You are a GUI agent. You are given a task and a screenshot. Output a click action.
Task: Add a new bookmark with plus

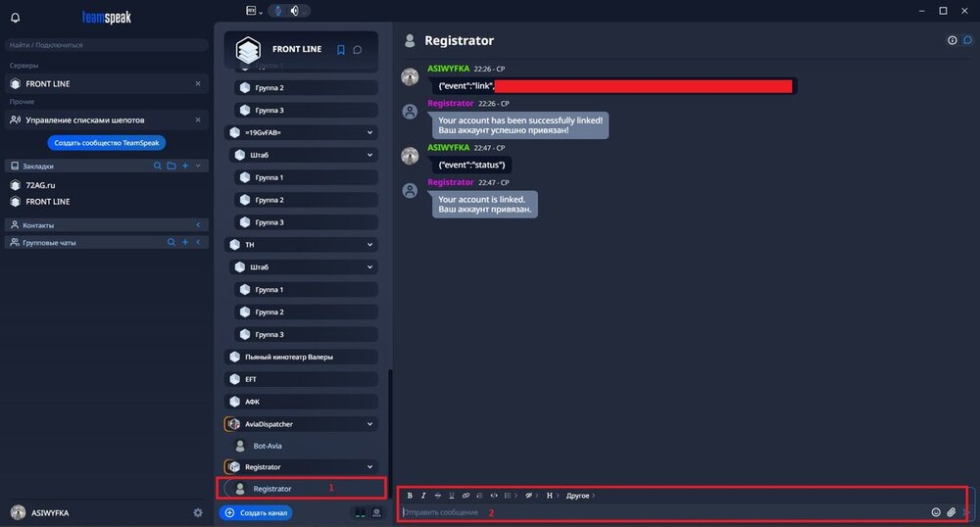pos(185,167)
